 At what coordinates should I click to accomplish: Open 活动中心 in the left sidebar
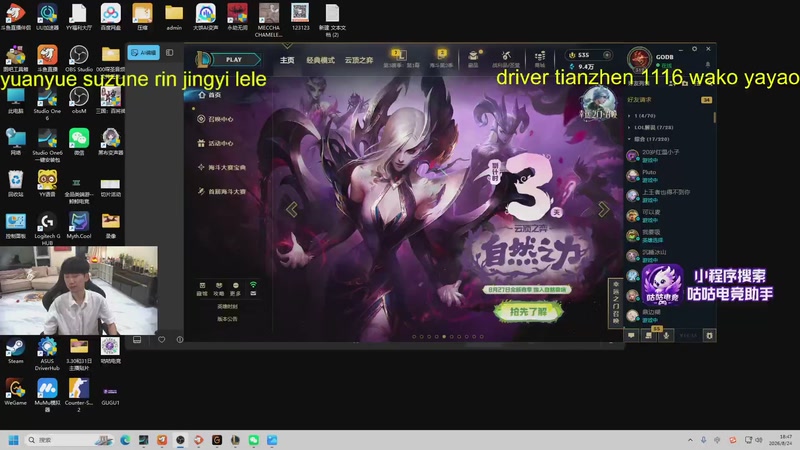[x=215, y=143]
